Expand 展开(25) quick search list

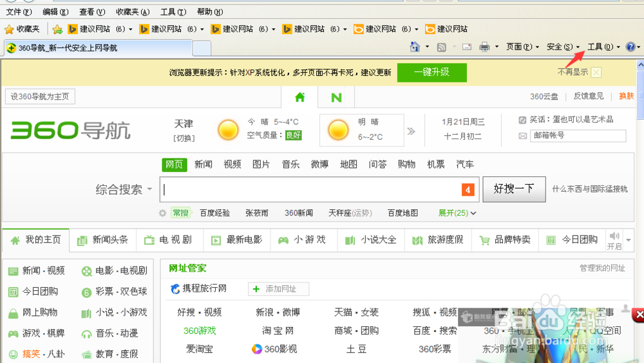pos(457,213)
